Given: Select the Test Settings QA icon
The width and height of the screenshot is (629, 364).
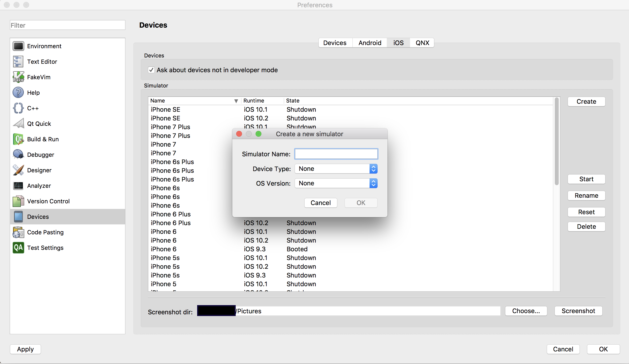Looking at the screenshot, I should (18, 248).
